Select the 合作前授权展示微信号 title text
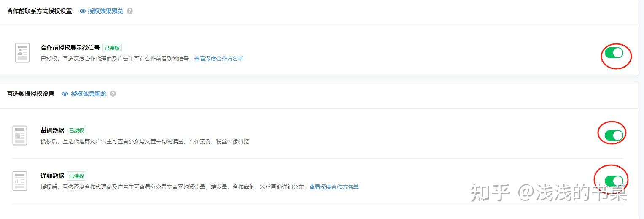Screen dimensions: 644x219 tap(70, 48)
